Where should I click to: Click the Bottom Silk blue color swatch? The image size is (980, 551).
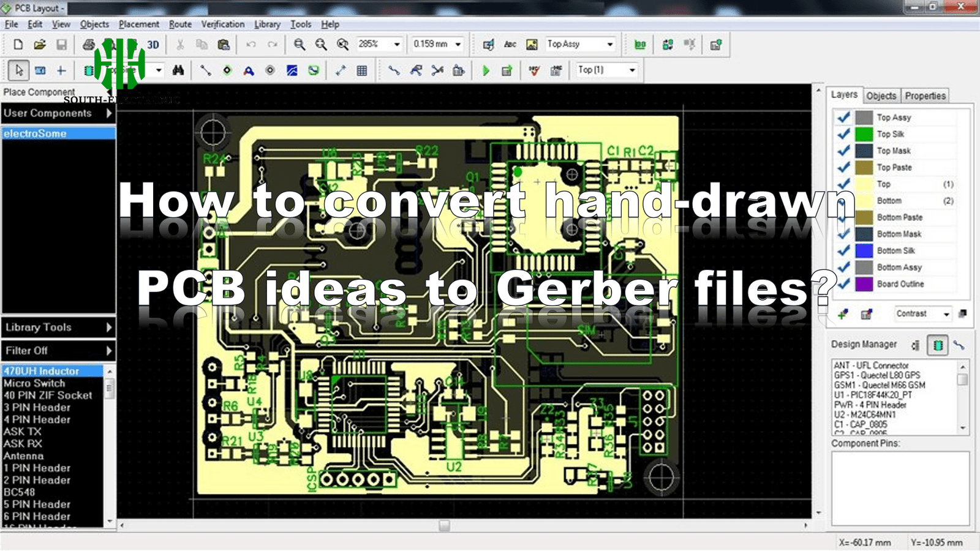click(864, 251)
